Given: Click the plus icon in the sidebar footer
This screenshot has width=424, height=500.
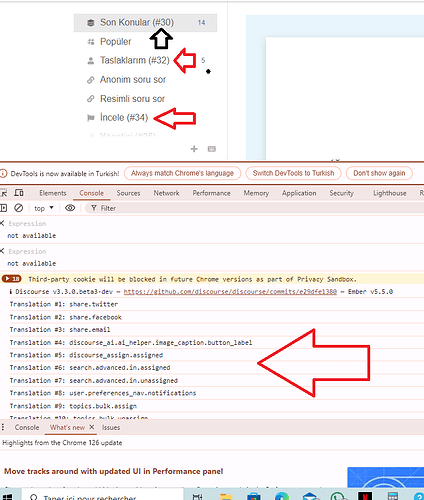Looking at the screenshot, I should [x=194, y=149].
